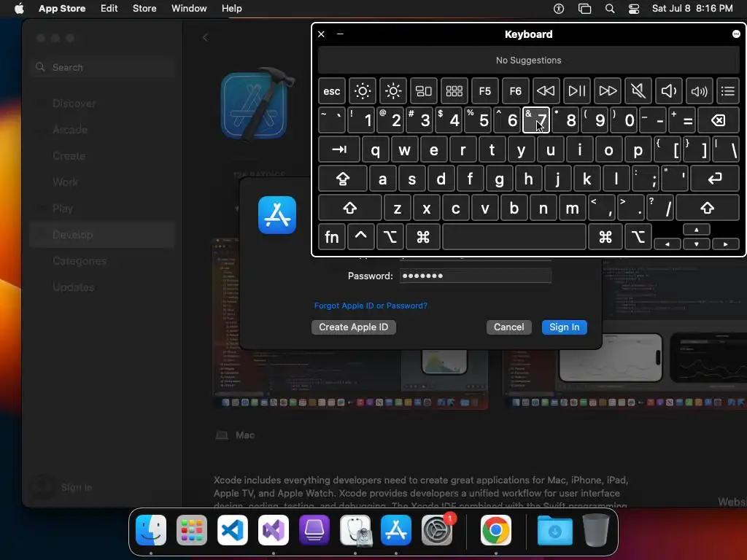Image resolution: width=747 pixels, height=560 pixels.
Task: Tap the up arrow key
Action: (697, 230)
